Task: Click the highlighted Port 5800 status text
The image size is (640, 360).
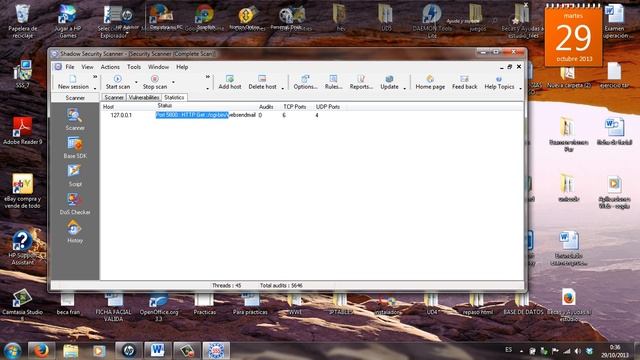Action: point(192,115)
